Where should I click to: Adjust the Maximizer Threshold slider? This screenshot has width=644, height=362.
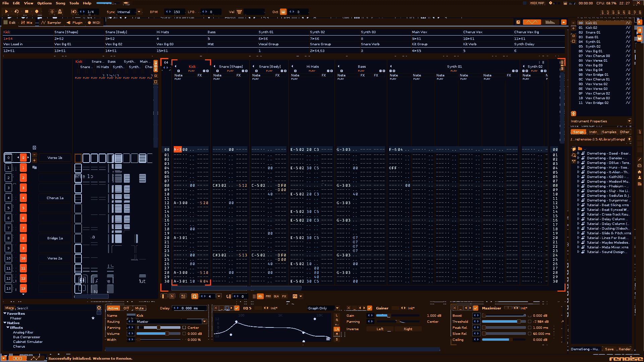(504, 321)
